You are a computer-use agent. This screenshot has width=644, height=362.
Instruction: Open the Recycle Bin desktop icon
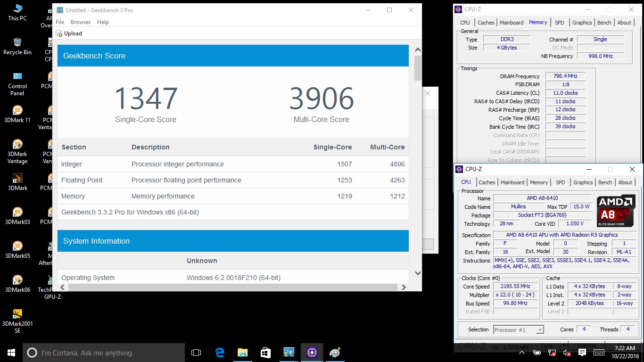pyautogui.click(x=17, y=46)
